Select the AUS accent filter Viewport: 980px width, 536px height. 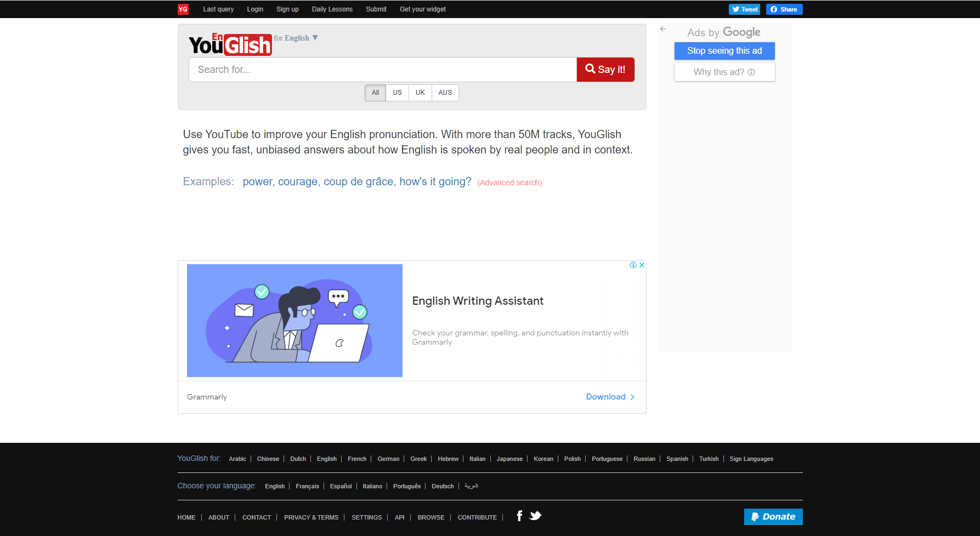[445, 93]
